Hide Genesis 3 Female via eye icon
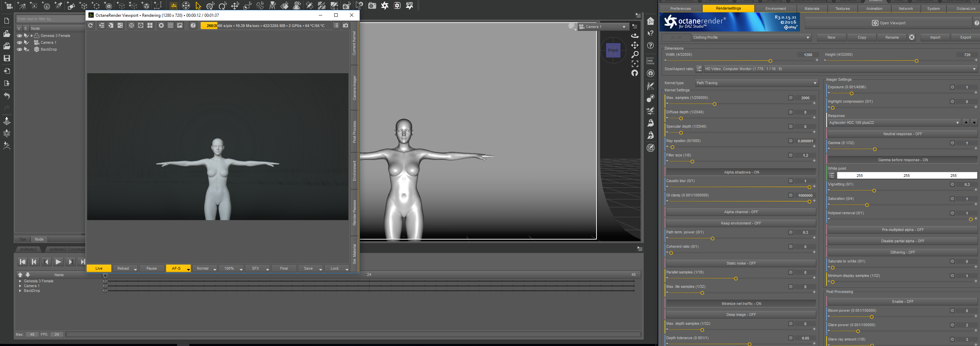 pos(20,36)
